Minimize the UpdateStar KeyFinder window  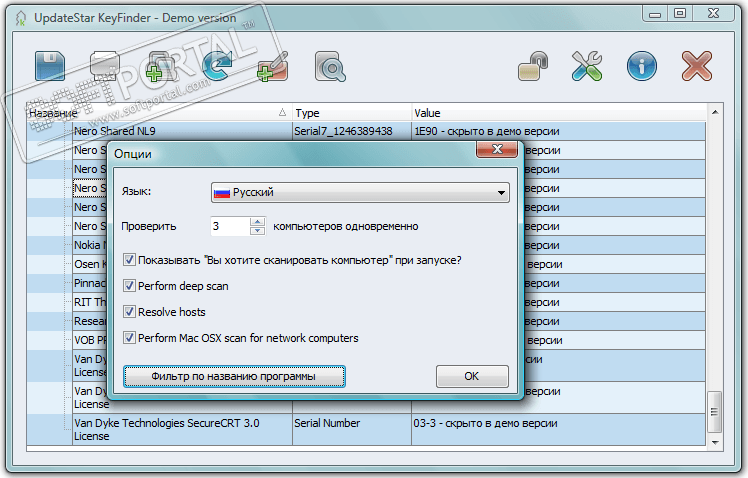[x=655, y=14]
